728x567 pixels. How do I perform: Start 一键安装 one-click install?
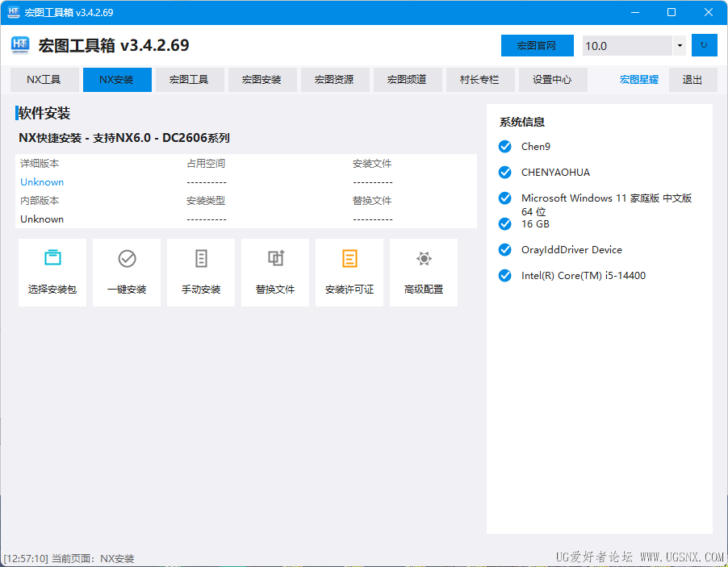(127, 273)
